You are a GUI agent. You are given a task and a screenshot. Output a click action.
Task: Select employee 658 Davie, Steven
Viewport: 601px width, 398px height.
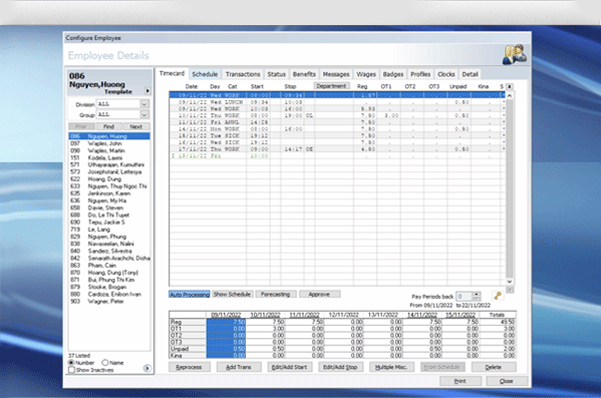pyautogui.click(x=109, y=208)
